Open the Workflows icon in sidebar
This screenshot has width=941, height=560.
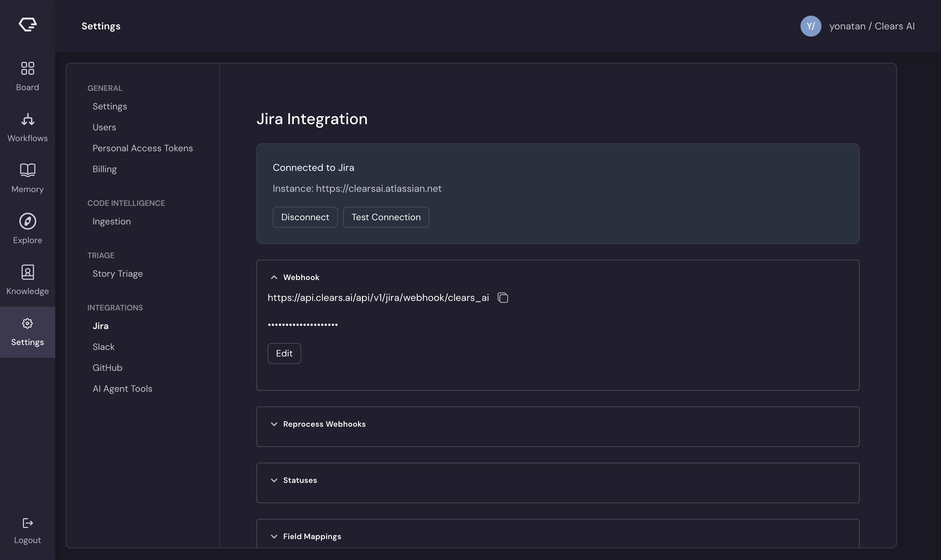pos(27,119)
